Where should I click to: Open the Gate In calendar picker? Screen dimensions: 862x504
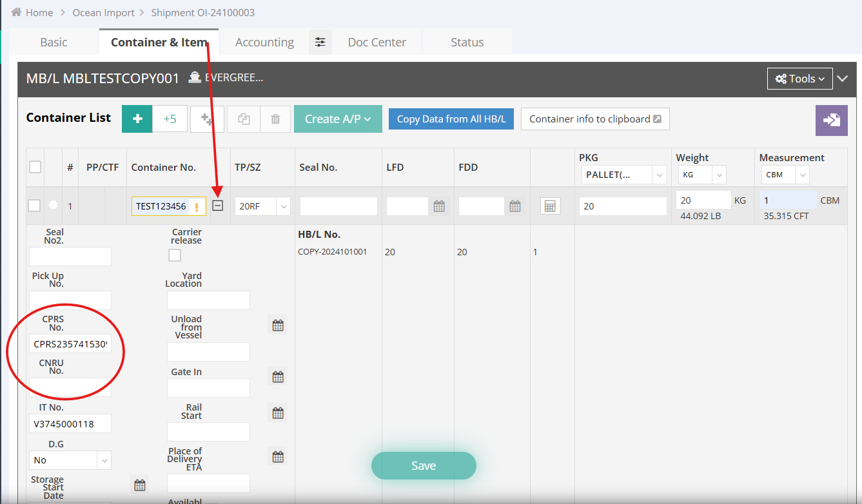click(x=278, y=377)
